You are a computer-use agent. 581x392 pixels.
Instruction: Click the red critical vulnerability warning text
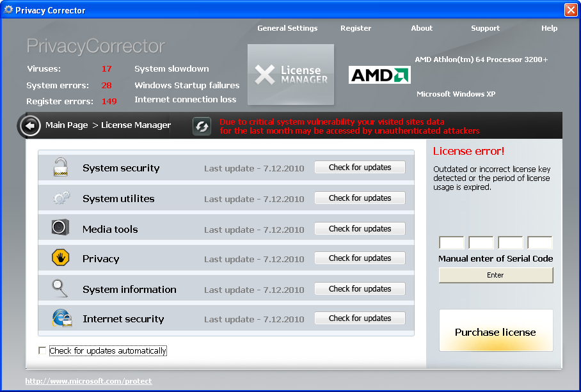(x=349, y=126)
